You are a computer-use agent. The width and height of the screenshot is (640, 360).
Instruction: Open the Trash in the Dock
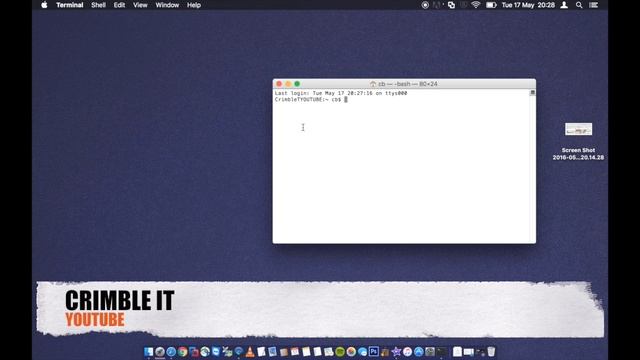tap(491, 351)
